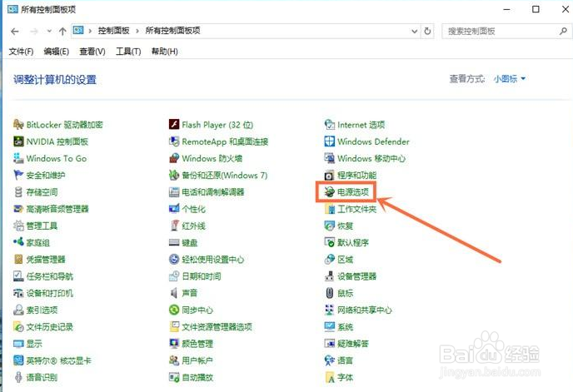Expand the address bar history dropdown
Viewport: 573px width, 392px height.
415,32
